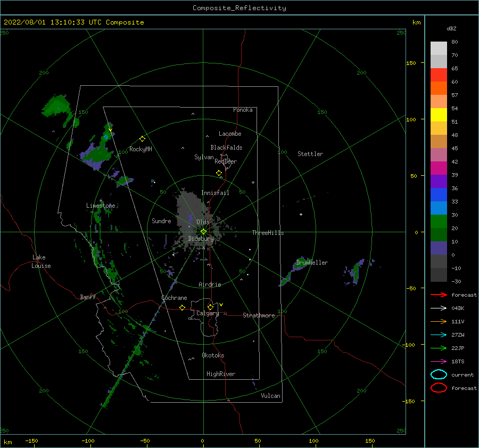
Task: Click the RedDeer city label
Action: (x=226, y=161)
